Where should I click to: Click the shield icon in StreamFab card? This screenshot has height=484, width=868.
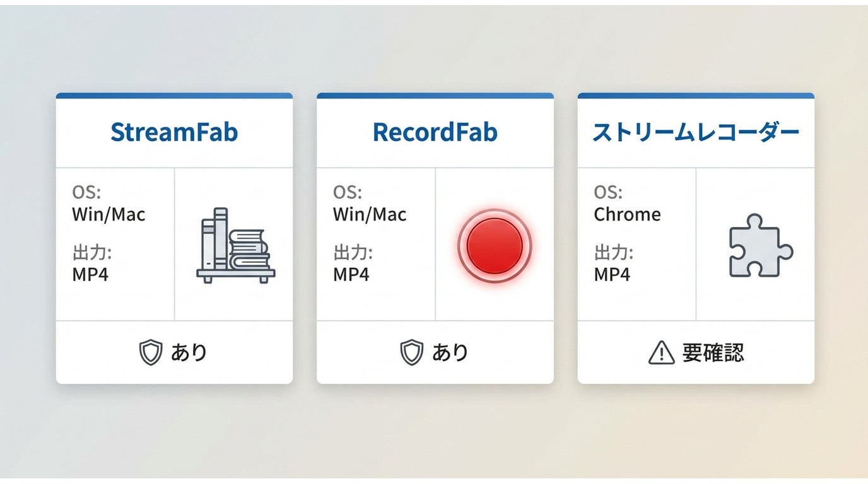[x=150, y=352]
